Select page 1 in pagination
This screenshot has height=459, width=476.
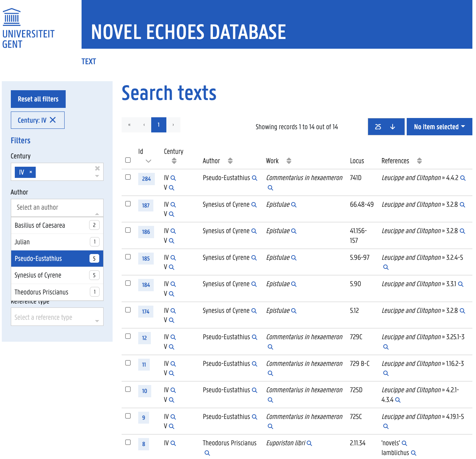tap(159, 125)
